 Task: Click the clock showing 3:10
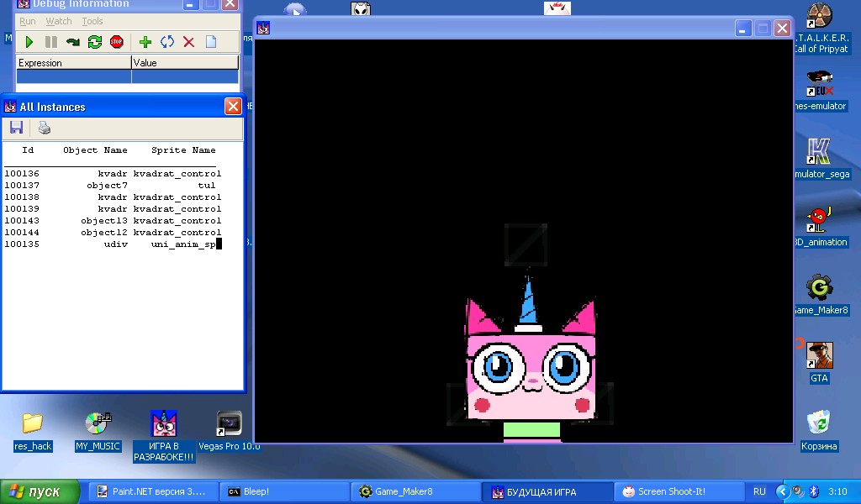tap(837, 491)
